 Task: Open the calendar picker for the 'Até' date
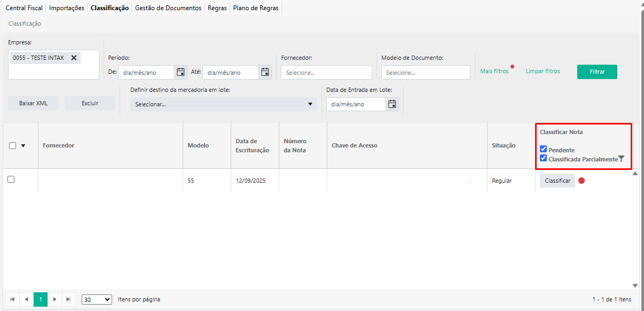[265, 72]
